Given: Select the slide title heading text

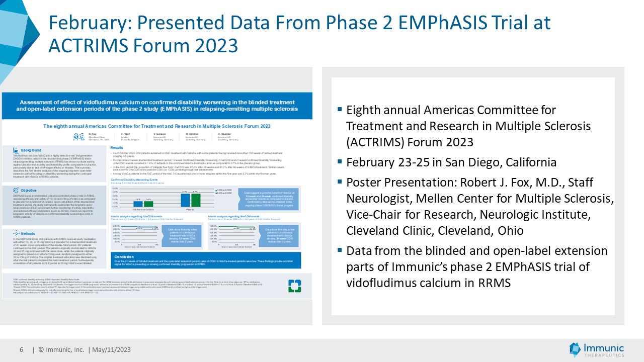Looking at the screenshot, I should [299, 34].
